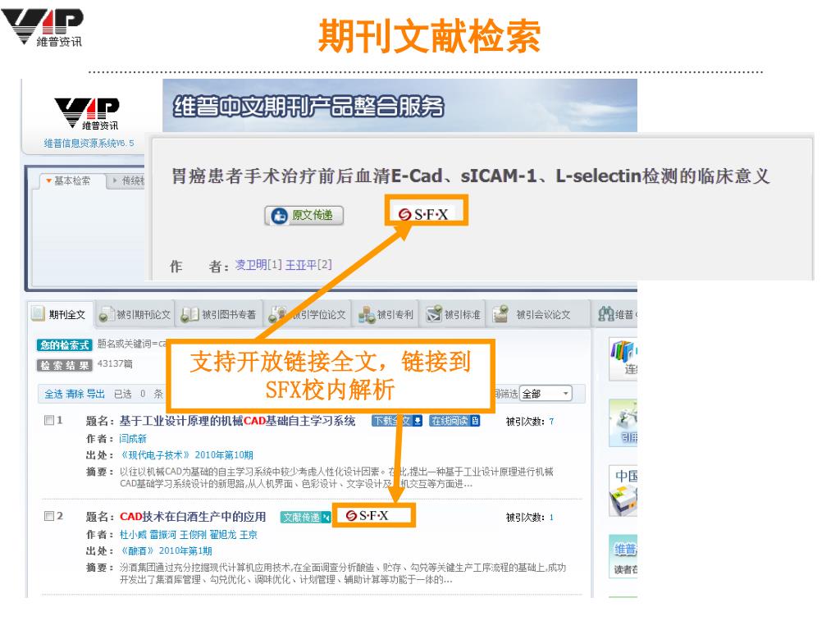This screenshot has height=630, width=840.
Task: Click the 中国 box thumbnail in sidebar
Action: pos(623,491)
